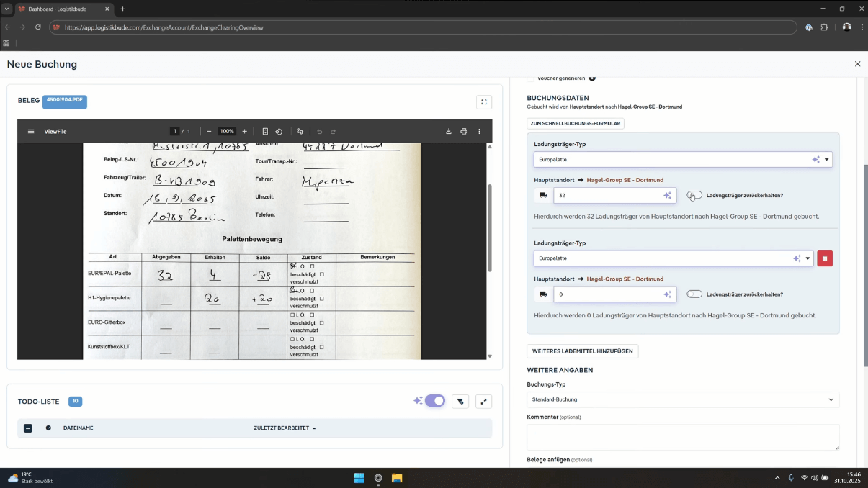Screen dimensions: 868x488
Task: Open Windows Start menu
Action: (359, 478)
